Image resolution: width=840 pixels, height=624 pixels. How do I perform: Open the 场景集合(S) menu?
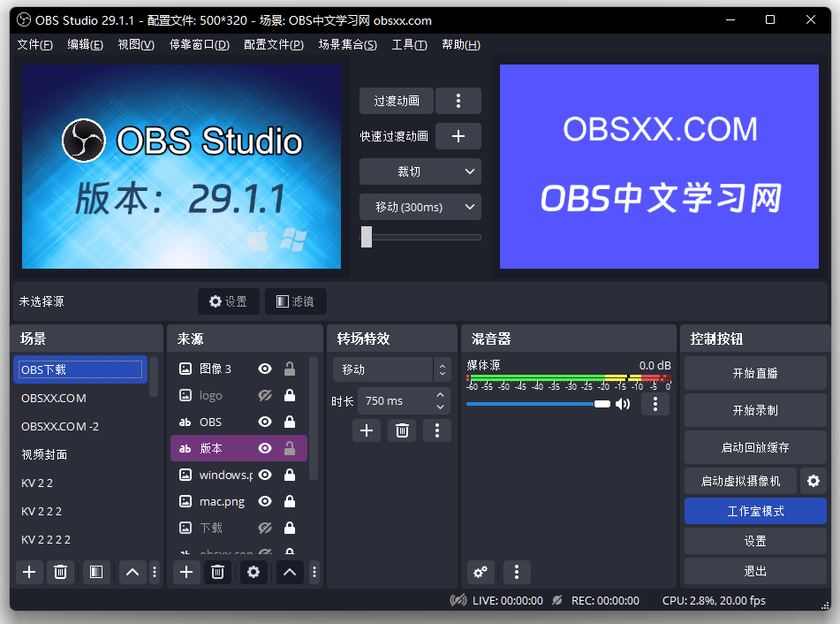click(x=348, y=44)
